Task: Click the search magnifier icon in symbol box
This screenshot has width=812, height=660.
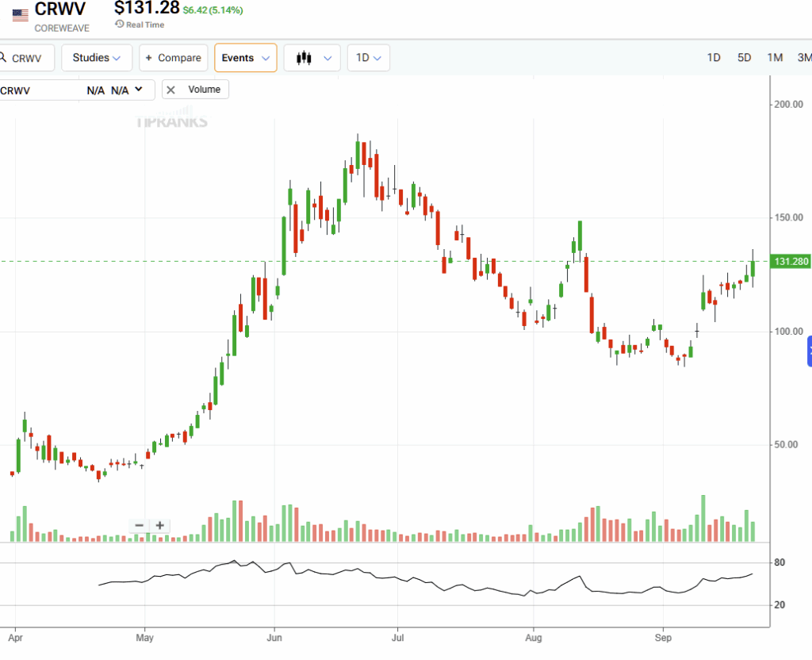Action: (2, 57)
